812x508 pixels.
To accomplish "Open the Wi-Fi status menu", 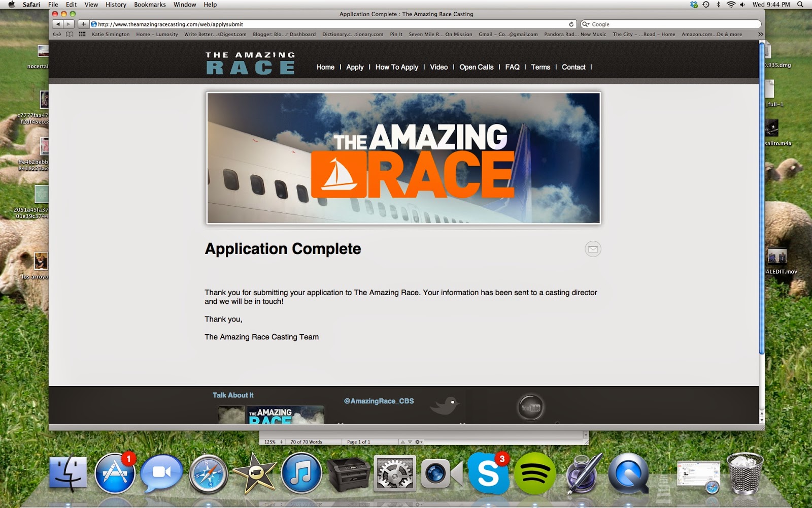I will tap(731, 5).
